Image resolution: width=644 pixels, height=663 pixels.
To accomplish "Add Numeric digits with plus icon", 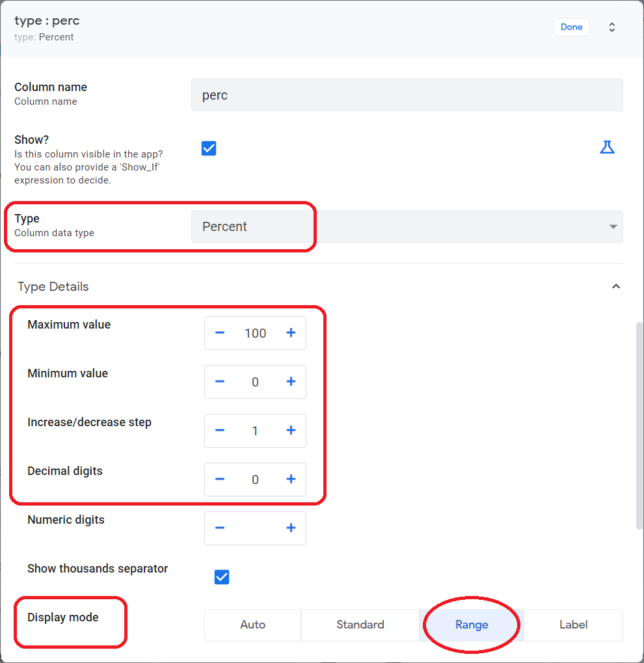I will click(291, 528).
